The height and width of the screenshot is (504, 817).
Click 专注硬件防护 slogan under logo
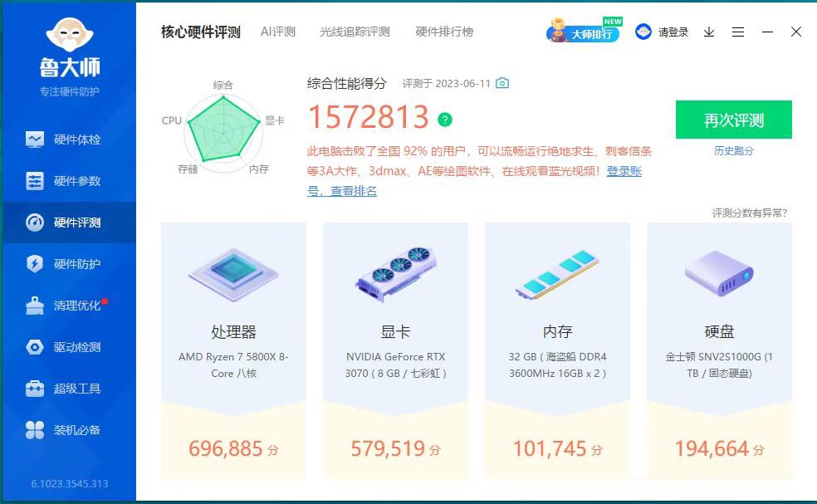pos(69,91)
